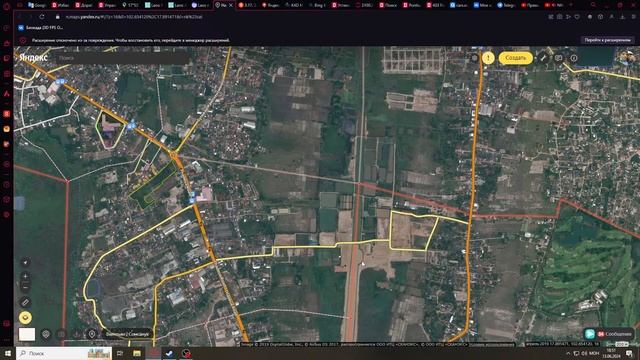Zoom in with the plus map button
640x360 pixels.
tap(25, 276)
